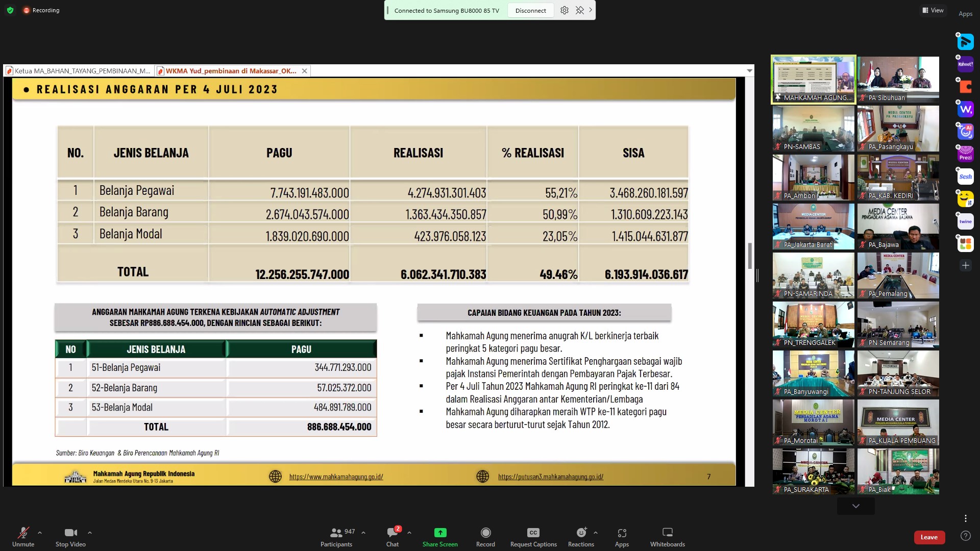980x551 pixels.
Task: Open twine app in sidebar
Action: 965,221
